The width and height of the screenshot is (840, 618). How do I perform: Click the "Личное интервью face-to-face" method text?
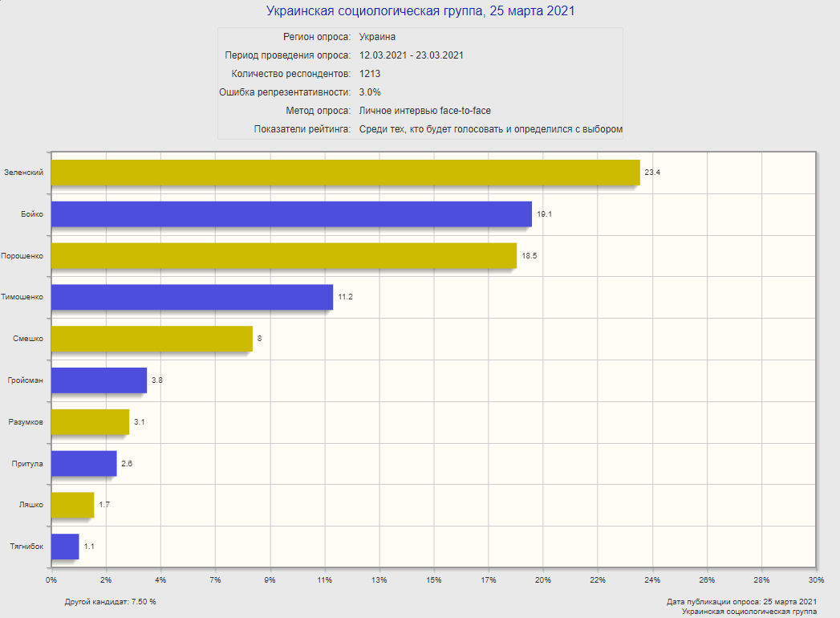coord(424,111)
